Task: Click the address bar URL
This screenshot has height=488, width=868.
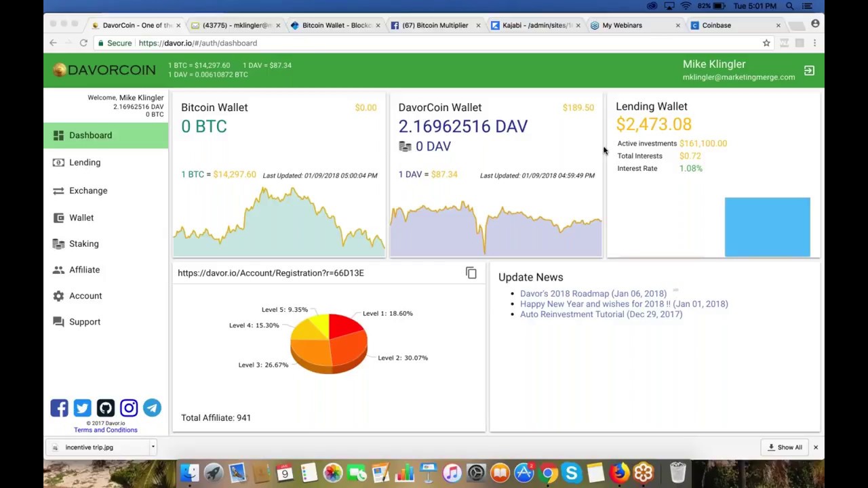Action: [x=198, y=43]
